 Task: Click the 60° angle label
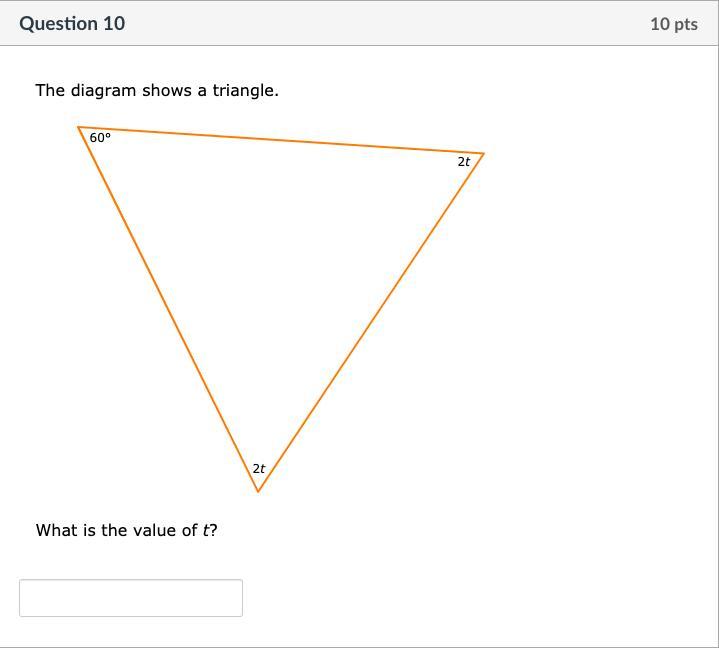[x=100, y=138]
